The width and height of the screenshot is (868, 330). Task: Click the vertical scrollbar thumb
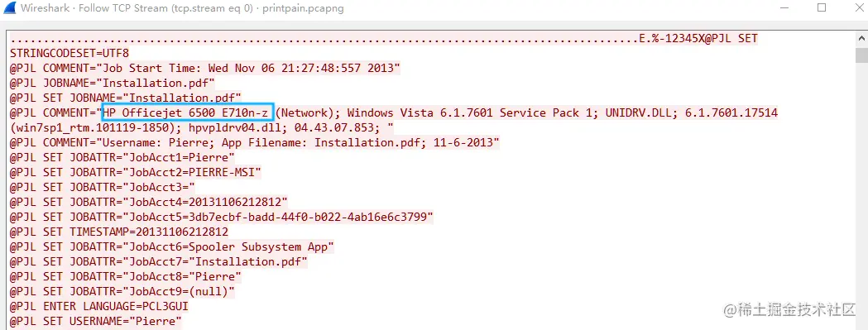[x=861, y=55]
